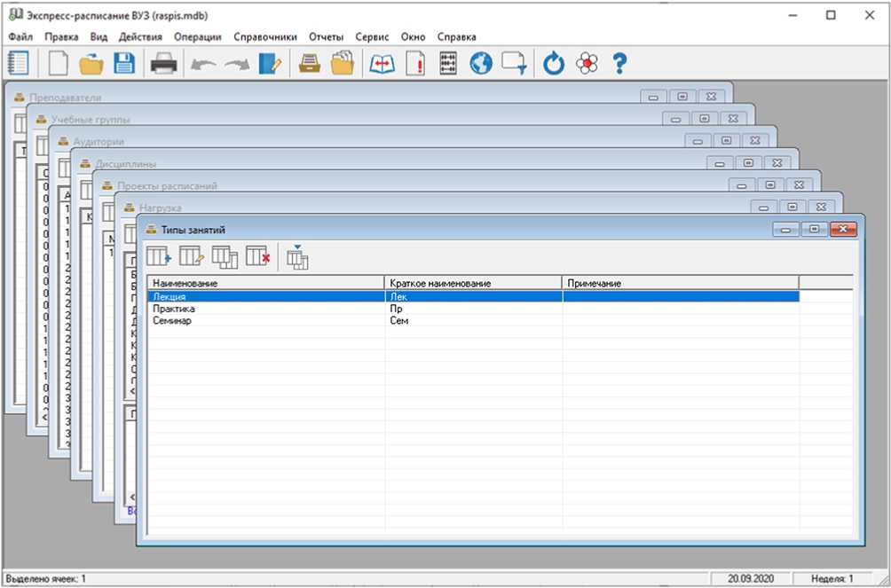Click the printer icon in the main toolbar

click(x=163, y=64)
